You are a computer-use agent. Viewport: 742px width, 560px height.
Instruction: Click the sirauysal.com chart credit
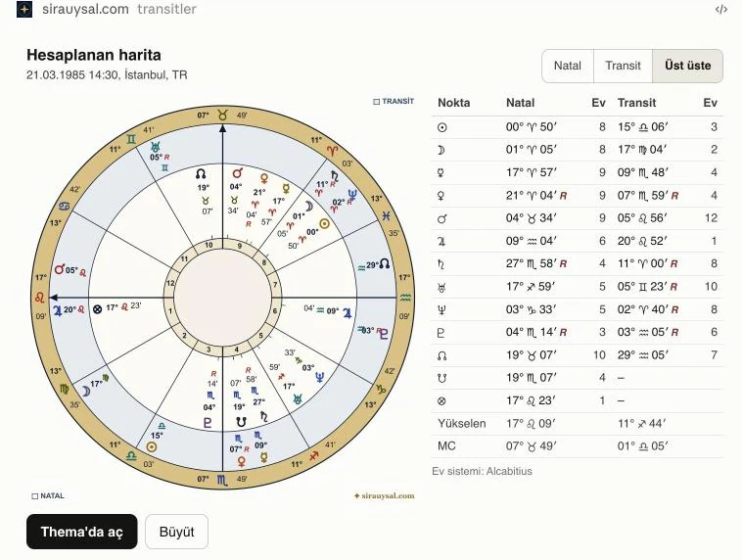[385, 495]
